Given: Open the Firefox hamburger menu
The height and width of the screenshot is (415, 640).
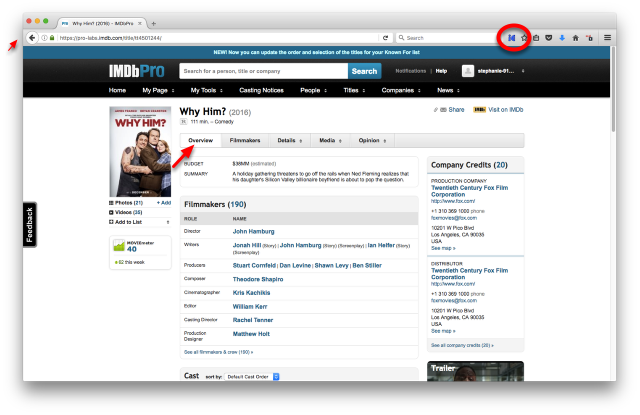Looking at the screenshot, I should click(x=607, y=38).
